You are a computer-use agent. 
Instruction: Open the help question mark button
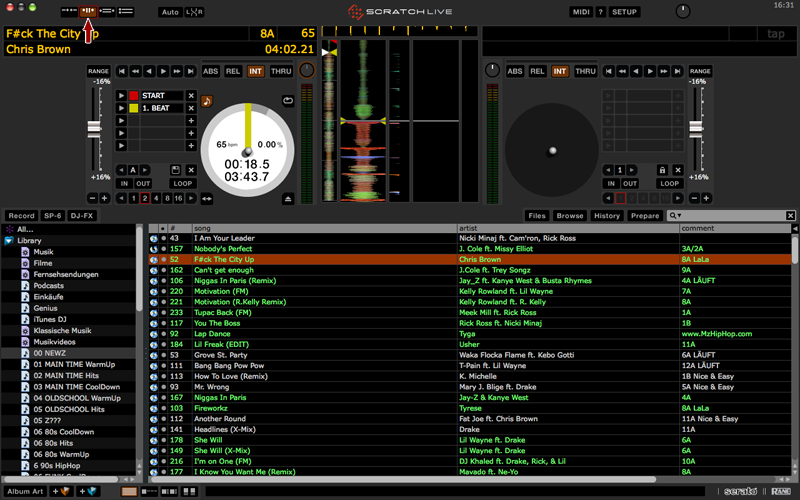pyautogui.click(x=600, y=12)
